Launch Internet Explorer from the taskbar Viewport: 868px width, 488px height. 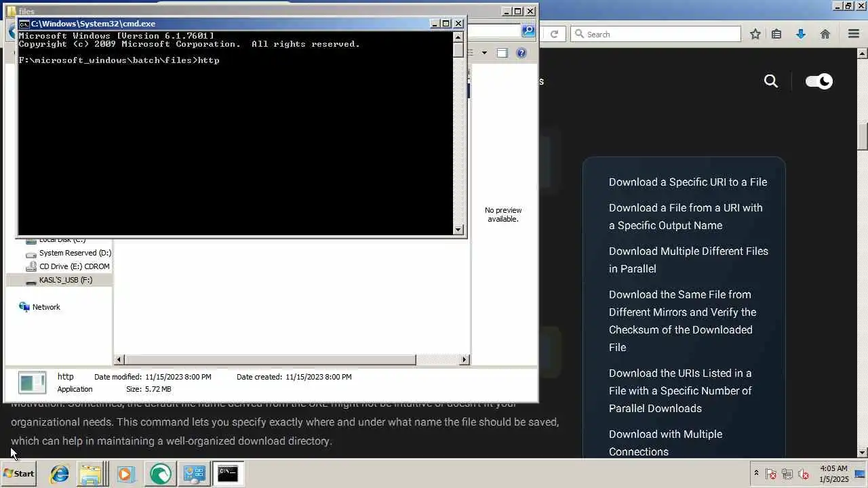[x=60, y=474]
